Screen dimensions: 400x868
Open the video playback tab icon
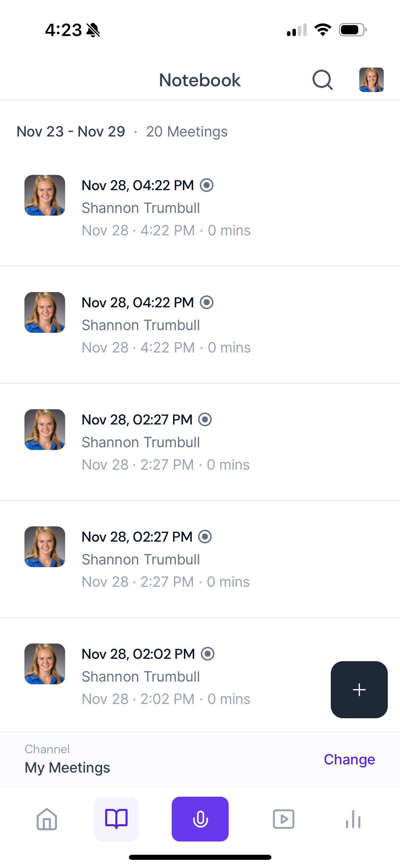click(283, 819)
